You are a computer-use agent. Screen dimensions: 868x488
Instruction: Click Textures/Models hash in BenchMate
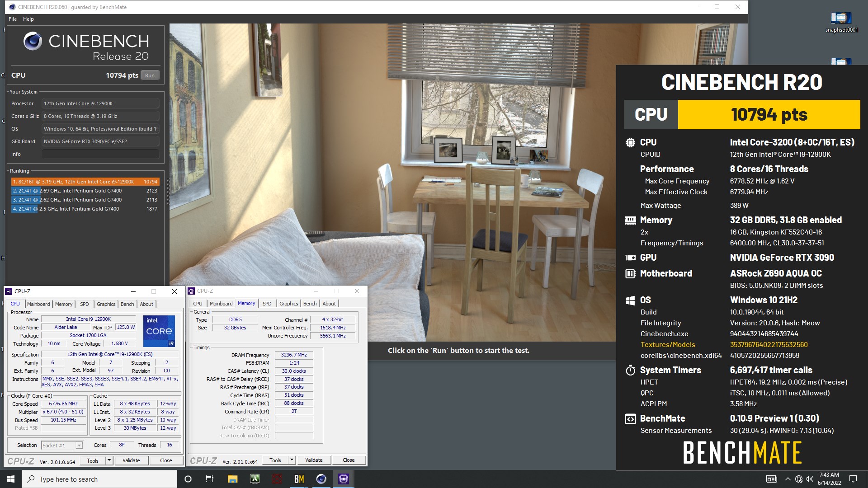pos(769,345)
